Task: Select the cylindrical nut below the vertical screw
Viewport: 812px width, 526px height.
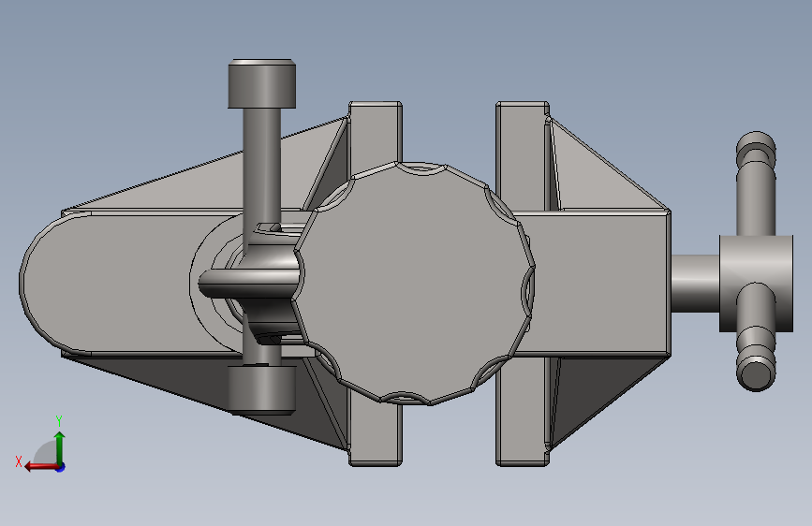Action: point(262,390)
